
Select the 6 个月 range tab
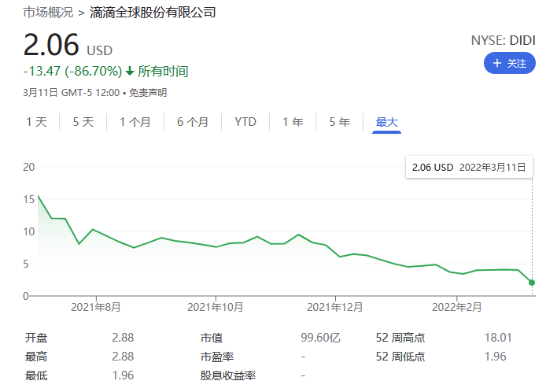pyautogui.click(x=193, y=122)
